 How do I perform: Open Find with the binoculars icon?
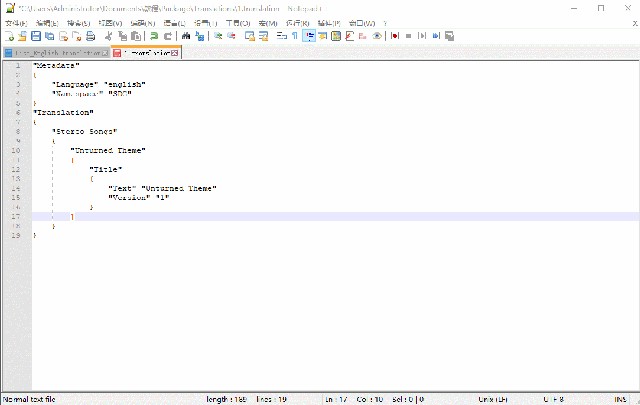tap(187, 36)
